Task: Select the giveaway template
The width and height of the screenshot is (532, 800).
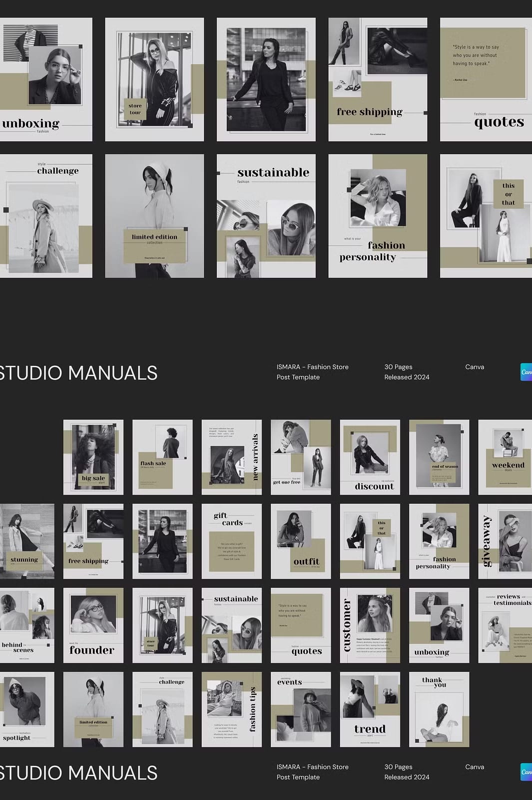Action: click(505, 541)
